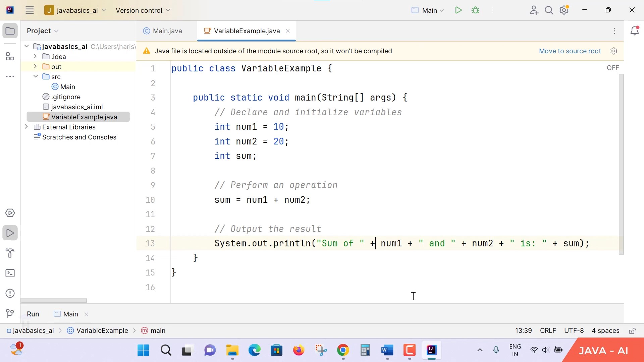Screen dimensions: 644x362
Task: Open the hamburger main menu
Action: (x=30, y=10)
